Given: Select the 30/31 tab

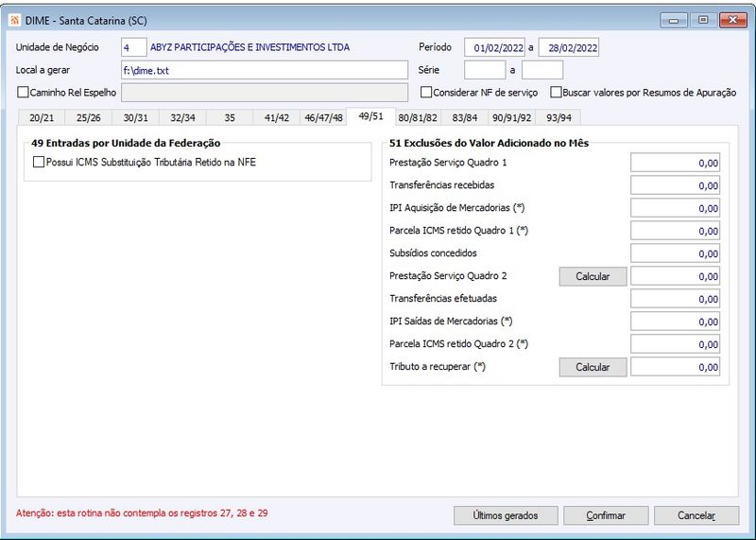Looking at the screenshot, I should [x=135, y=118].
